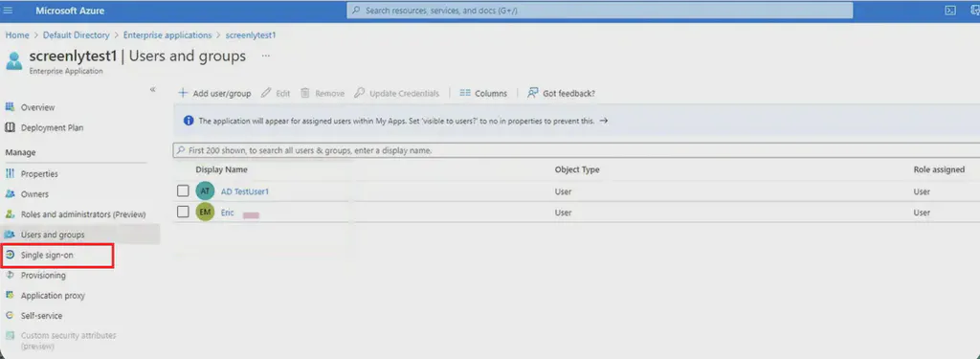
Task: Go to Owners under Manage
Action: point(34,194)
